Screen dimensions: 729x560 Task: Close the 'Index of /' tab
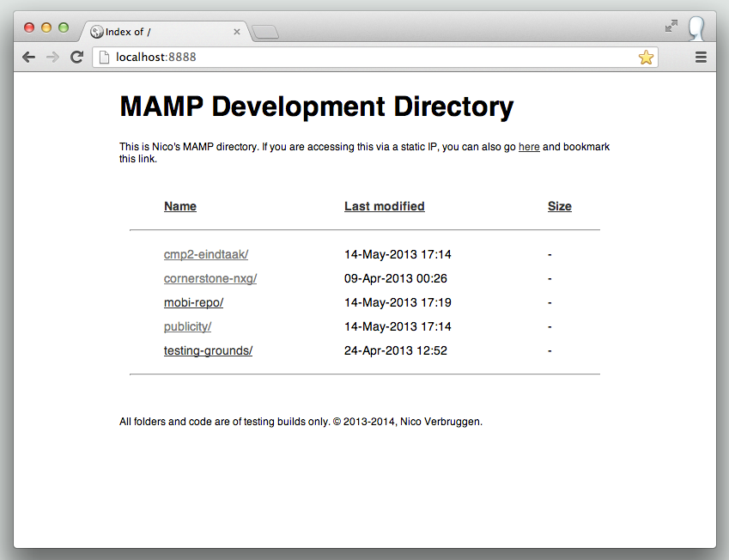237,32
